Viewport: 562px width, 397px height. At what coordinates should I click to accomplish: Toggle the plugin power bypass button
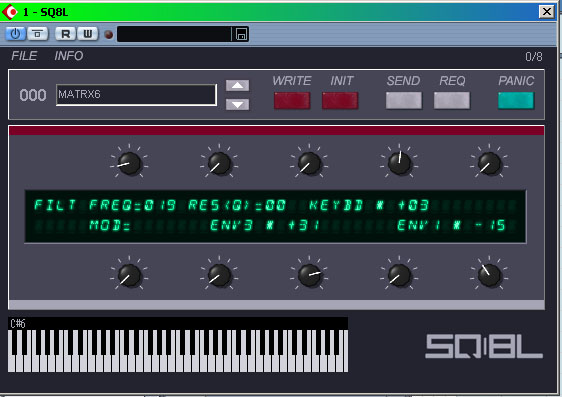tap(15, 34)
